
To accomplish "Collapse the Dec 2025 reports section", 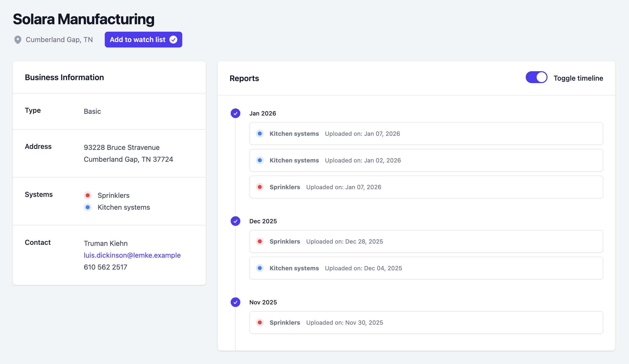I will [263, 221].
